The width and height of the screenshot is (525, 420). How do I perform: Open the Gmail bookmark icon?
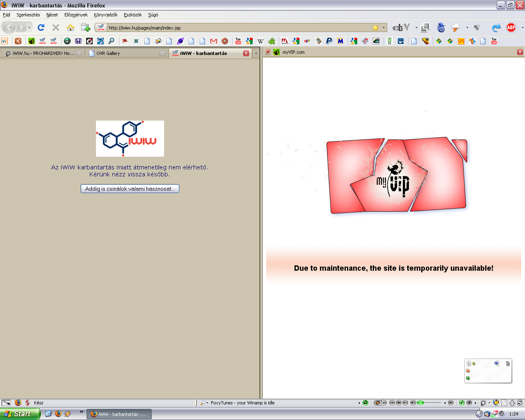[x=214, y=41]
